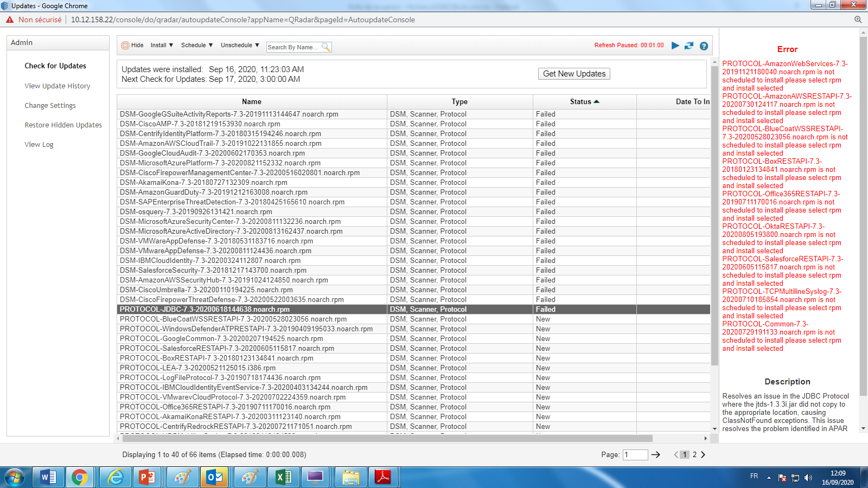Image resolution: width=868 pixels, height=488 pixels.
Task: Open Internet Explorer from taskbar
Action: (x=115, y=477)
